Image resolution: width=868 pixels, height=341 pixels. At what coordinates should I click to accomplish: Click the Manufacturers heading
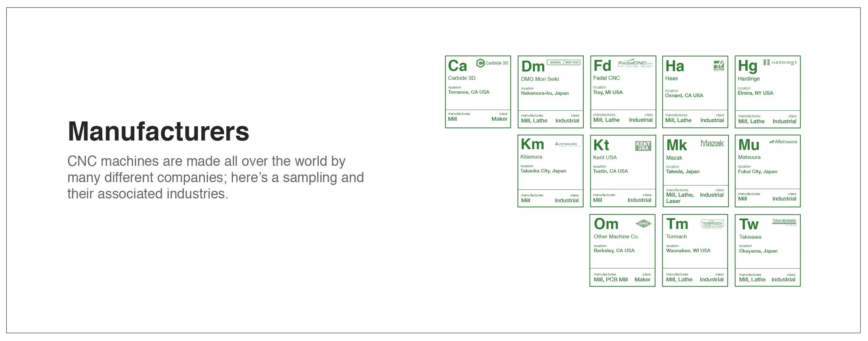(x=158, y=131)
